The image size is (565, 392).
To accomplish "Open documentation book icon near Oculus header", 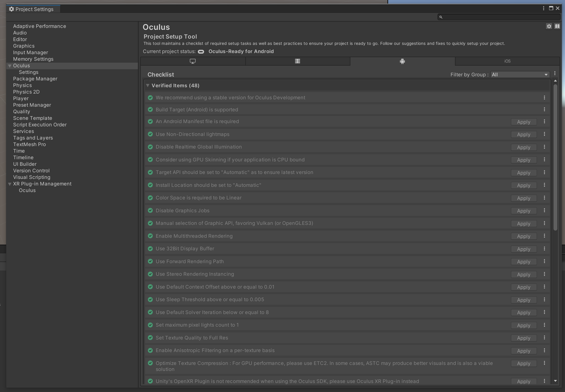I will [557, 26].
